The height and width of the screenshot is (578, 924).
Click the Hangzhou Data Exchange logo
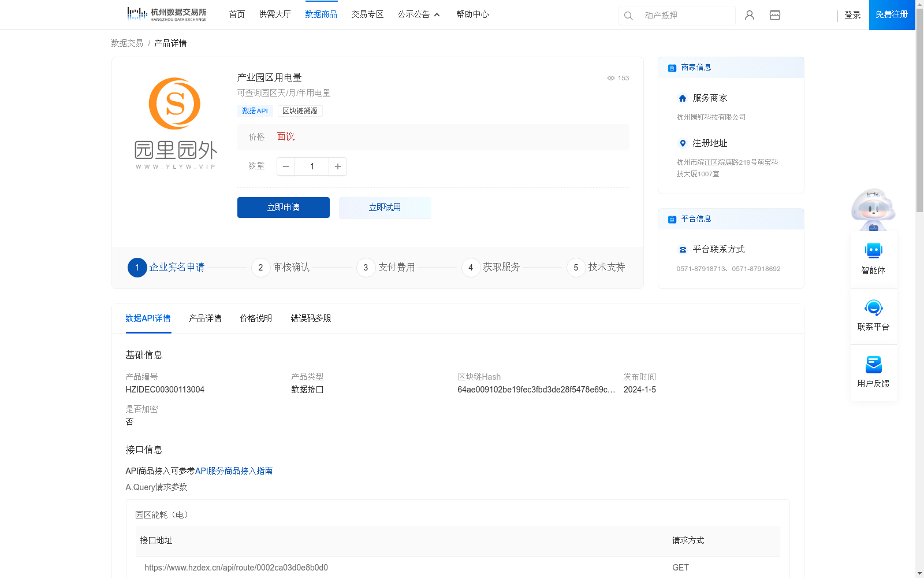coord(167,14)
